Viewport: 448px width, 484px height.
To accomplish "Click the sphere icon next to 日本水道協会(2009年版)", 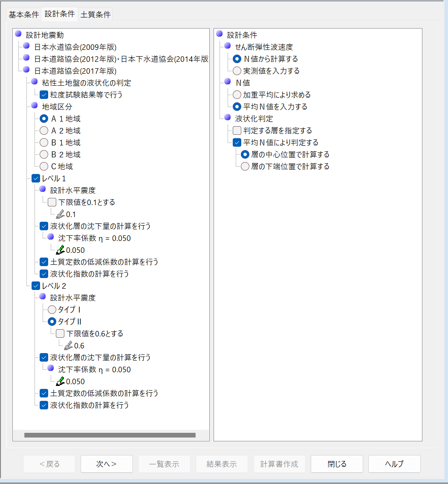I will [x=26, y=46].
